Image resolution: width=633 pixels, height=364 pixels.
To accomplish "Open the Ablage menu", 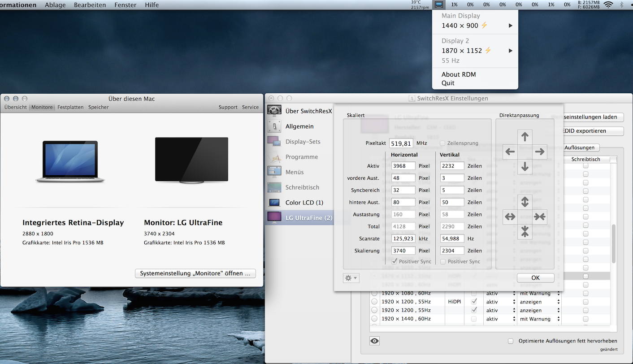I will 55,5.
